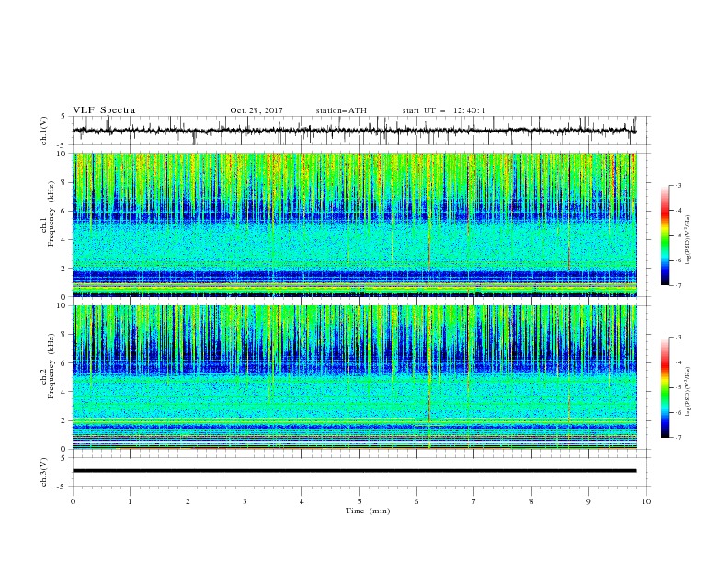Click the "-4" label on ch.2 color bar
This screenshot has height=563, width=728.
[x=677, y=362]
